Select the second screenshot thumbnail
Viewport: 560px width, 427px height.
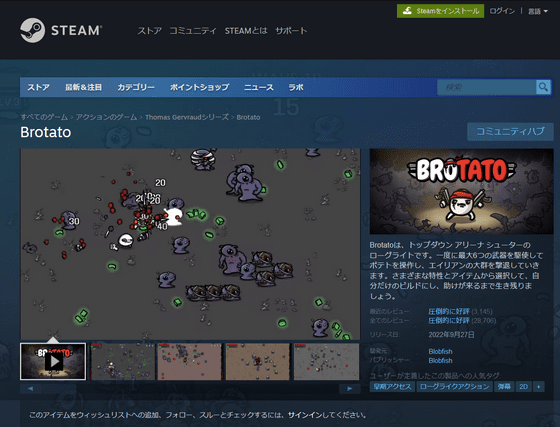pos(122,361)
